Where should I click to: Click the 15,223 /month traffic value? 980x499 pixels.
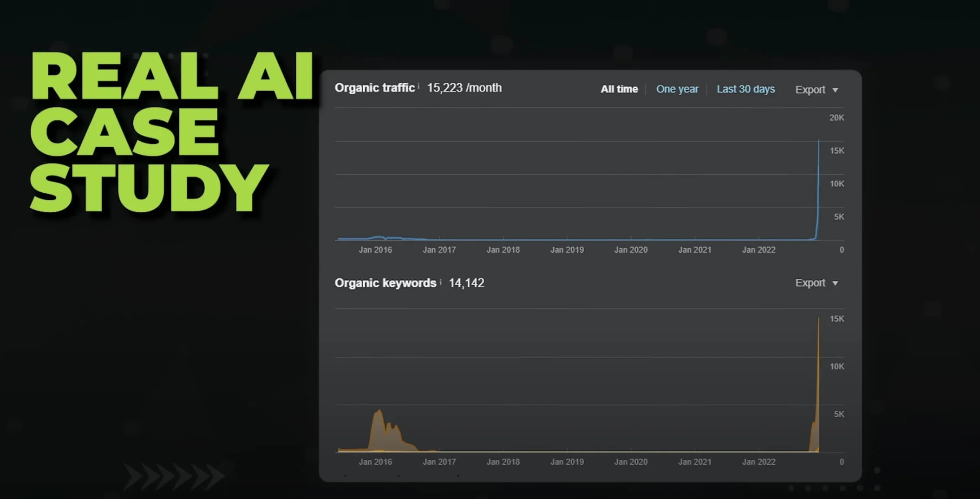pos(464,88)
